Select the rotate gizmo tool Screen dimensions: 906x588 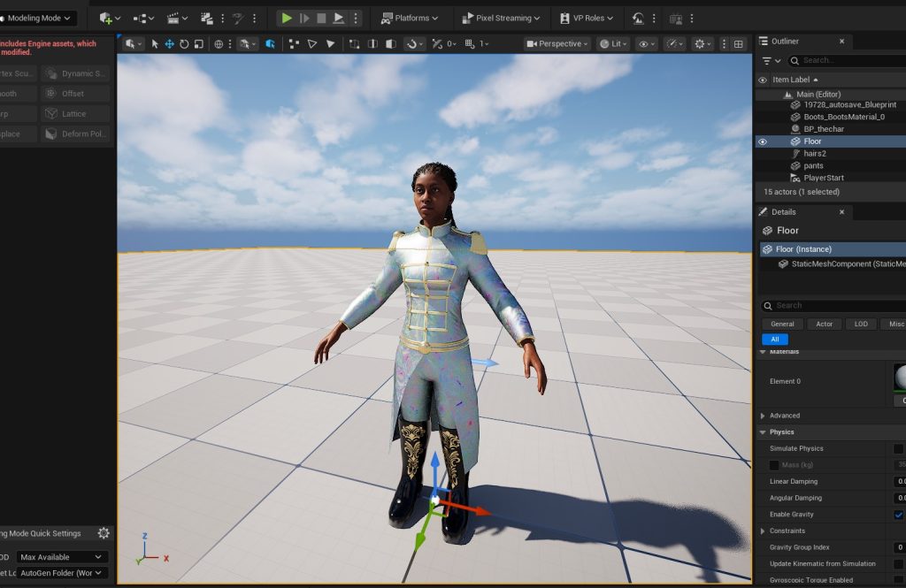(x=184, y=44)
